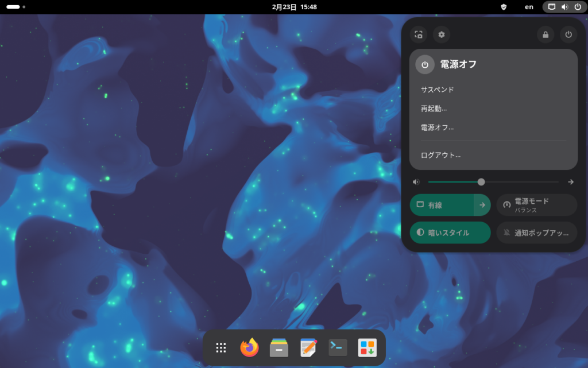
Task: Open Settings via the gear icon
Action: pyautogui.click(x=442, y=34)
